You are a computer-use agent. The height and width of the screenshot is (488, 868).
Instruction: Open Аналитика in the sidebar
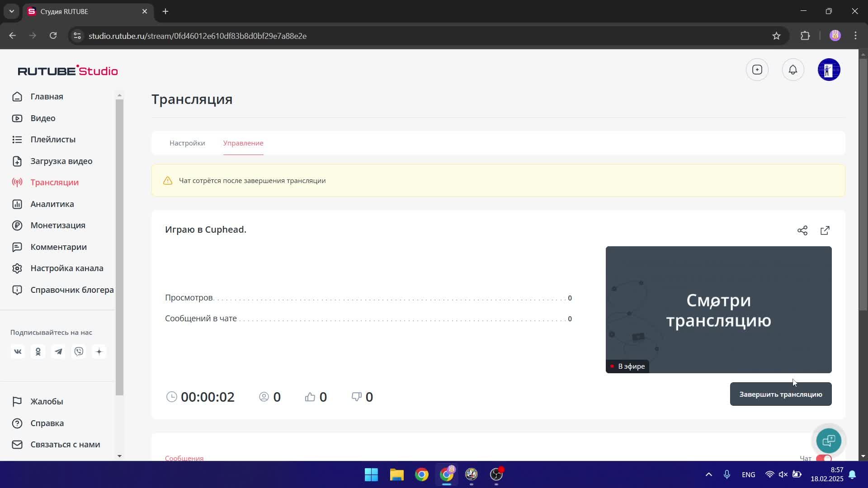click(52, 204)
